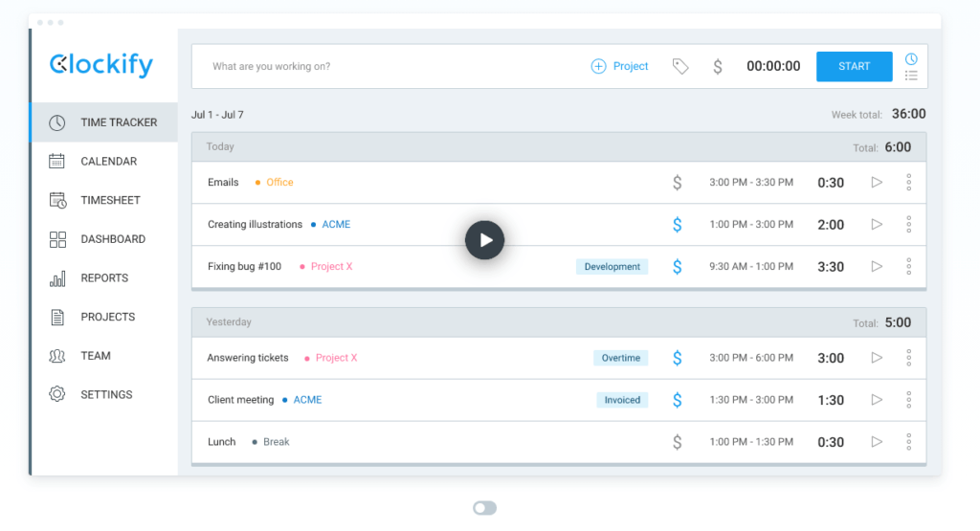Continue the timer for Fixing bug #100

tap(877, 266)
